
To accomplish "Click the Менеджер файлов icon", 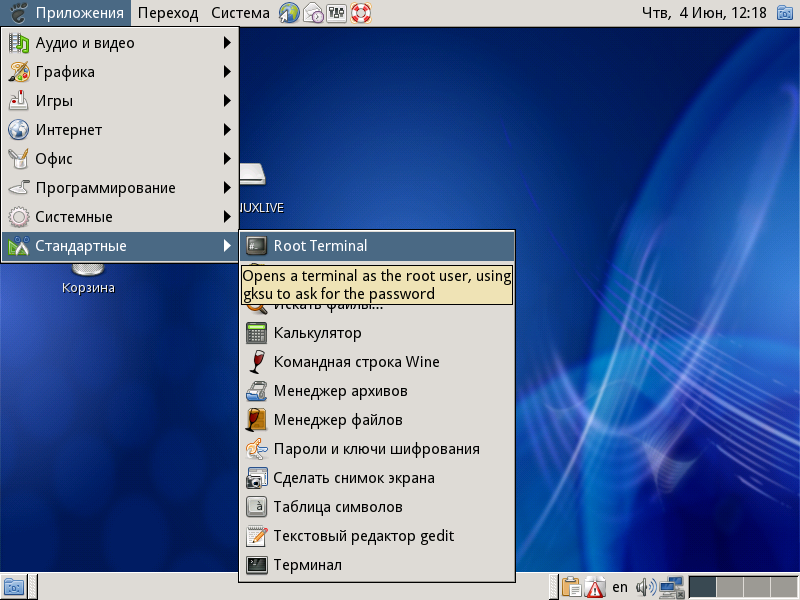I will click(x=257, y=420).
